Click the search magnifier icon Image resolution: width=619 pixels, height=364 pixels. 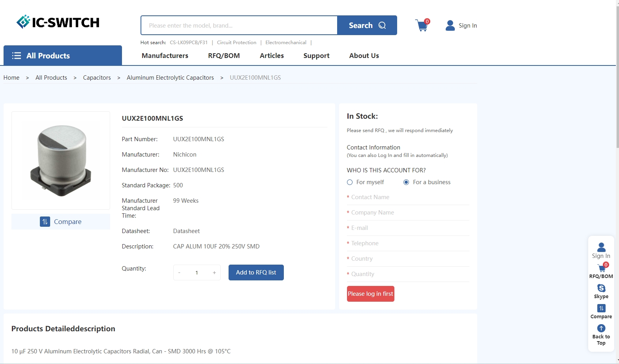(382, 25)
